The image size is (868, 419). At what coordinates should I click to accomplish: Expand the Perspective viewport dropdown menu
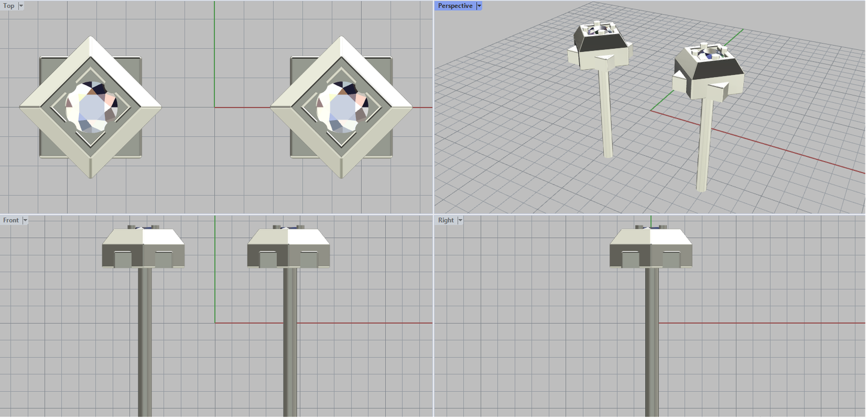click(x=479, y=6)
